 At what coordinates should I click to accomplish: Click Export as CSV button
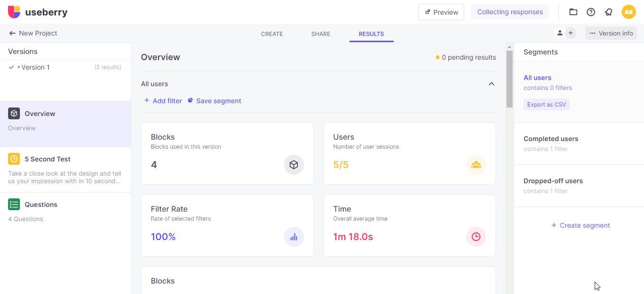pos(546,105)
